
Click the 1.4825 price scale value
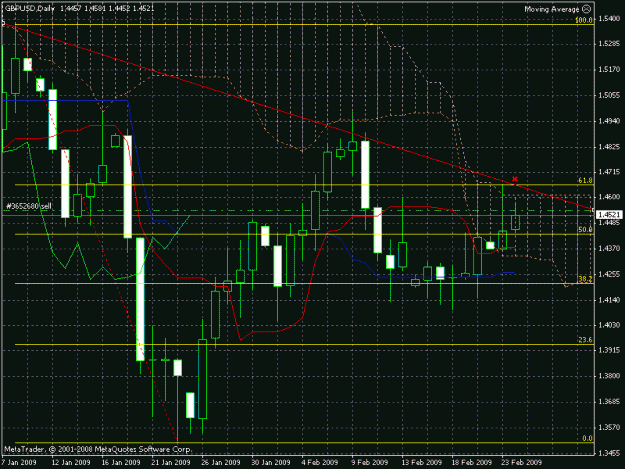[x=609, y=147]
